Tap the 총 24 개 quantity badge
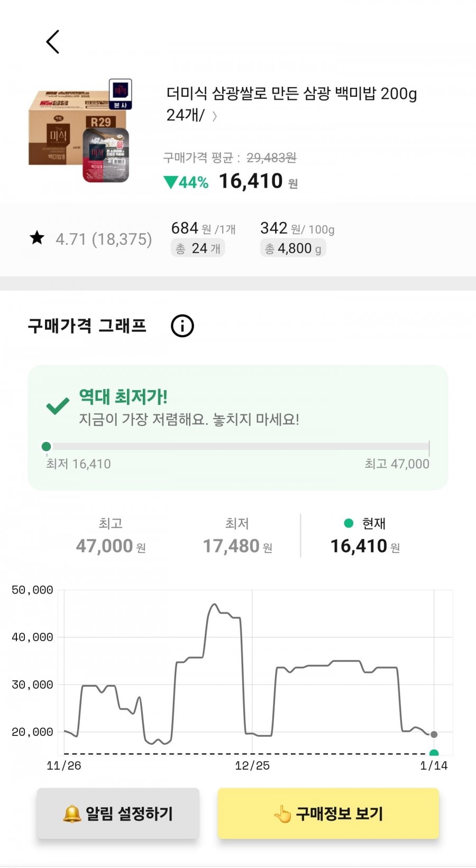This screenshot has width=476, height=868. (198, 248)
